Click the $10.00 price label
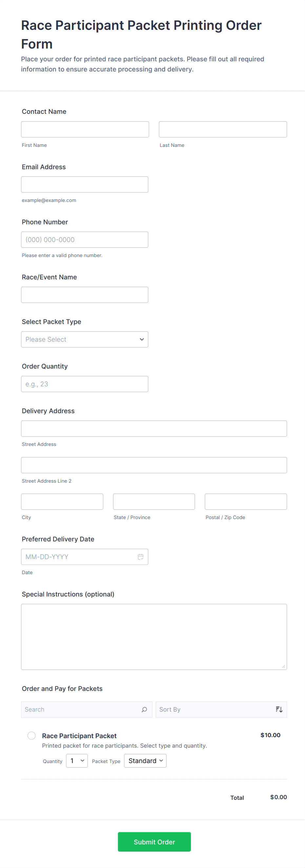The image size is (305, 868). (x=270, y=735)
